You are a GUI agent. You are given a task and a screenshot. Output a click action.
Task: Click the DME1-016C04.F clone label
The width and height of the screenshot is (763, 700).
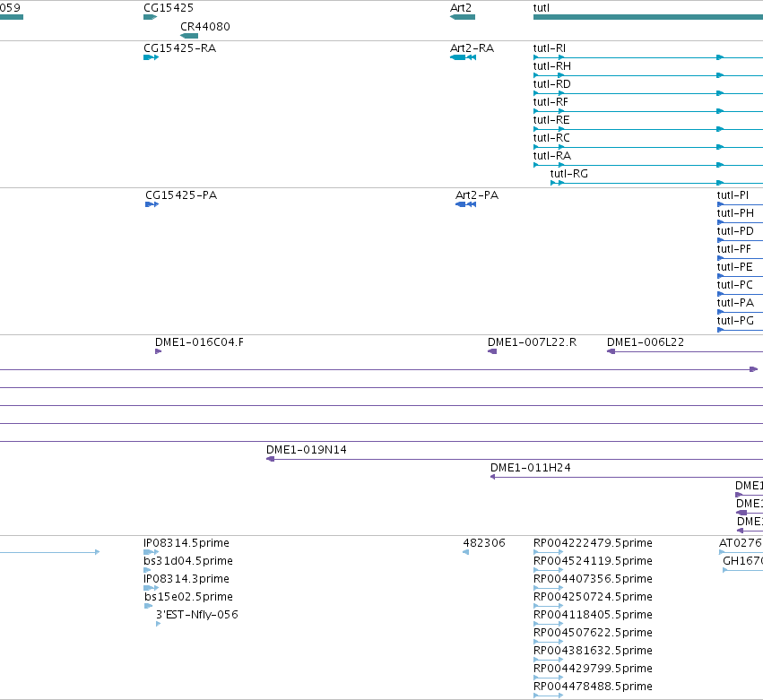pyautogui.click(x=200, y=342)
